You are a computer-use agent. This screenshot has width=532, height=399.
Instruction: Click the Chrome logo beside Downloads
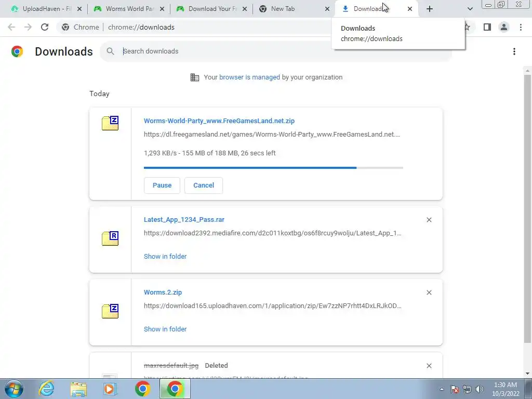(17, 51)
